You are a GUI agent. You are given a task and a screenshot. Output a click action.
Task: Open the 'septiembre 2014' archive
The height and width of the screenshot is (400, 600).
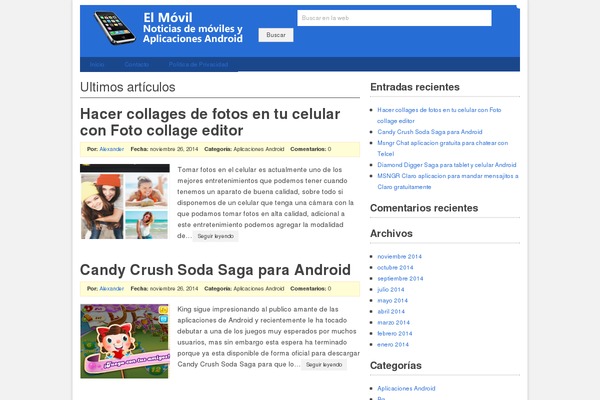pos(400,279)
